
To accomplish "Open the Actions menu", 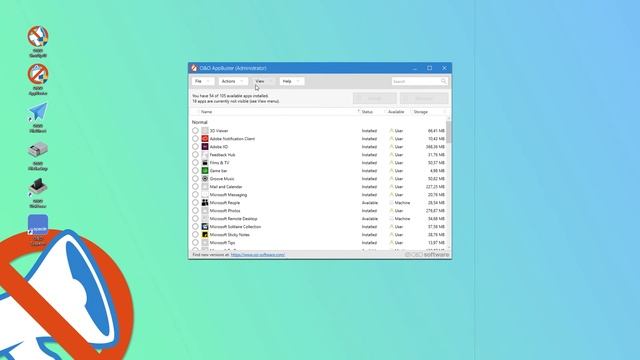I will click(233, 81).
